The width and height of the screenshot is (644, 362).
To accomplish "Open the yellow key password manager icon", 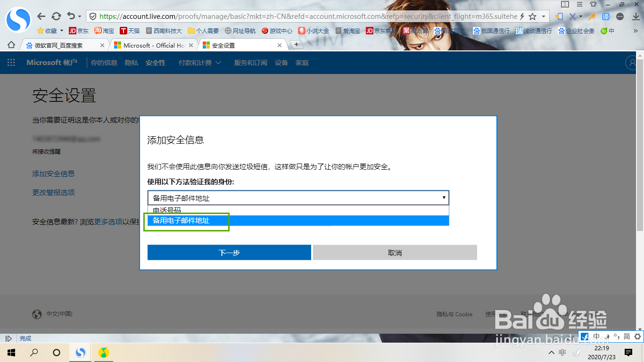I will [x=592, y=16].
